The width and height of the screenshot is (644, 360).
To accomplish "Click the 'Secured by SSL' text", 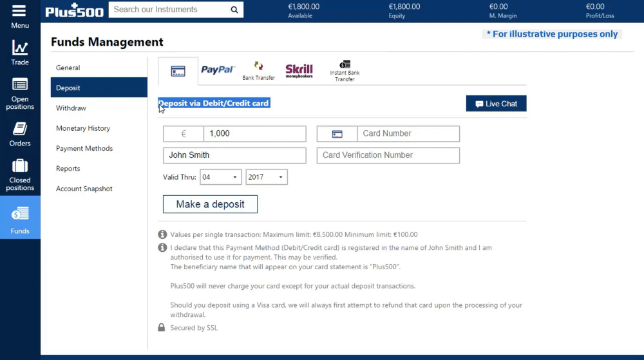I will 194,328.
